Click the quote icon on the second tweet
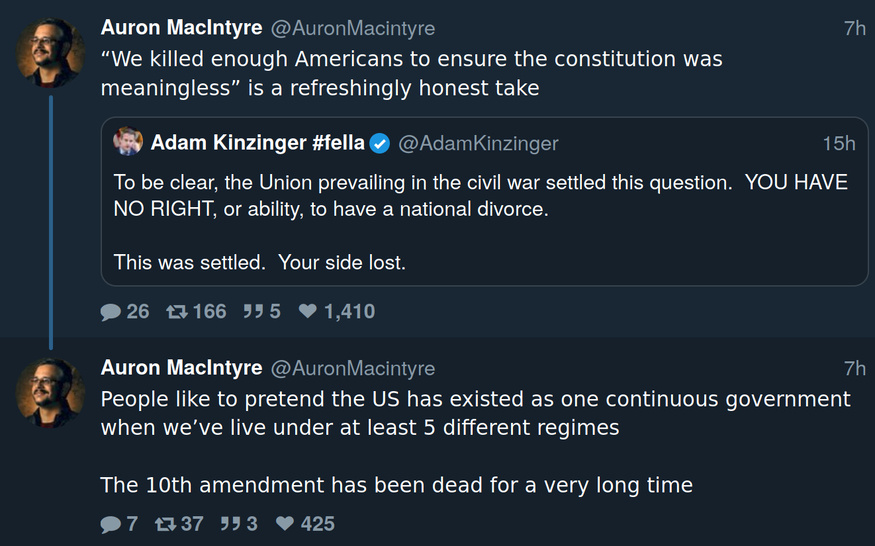875x546 pixels. pyautogui.click(x=229, y=524)
